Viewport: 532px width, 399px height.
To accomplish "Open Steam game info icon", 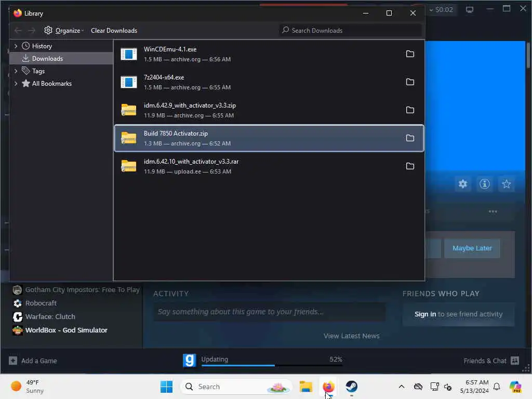I will [x=485, y=184].
